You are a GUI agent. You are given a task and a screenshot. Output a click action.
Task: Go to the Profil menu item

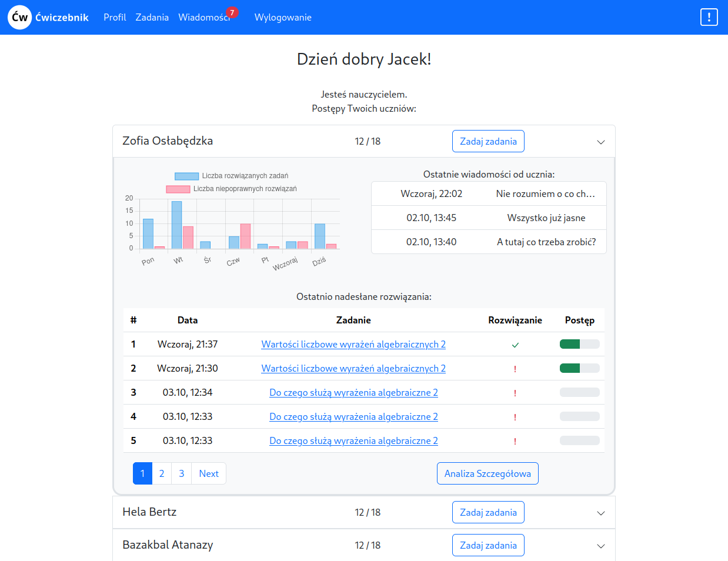point(115,18)
